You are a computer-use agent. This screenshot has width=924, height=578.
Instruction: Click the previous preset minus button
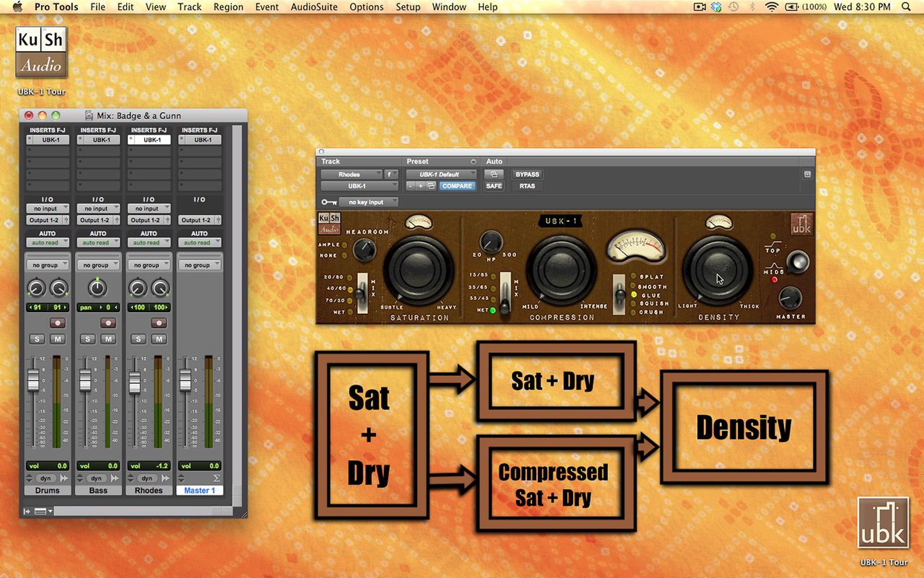(411, 186)
